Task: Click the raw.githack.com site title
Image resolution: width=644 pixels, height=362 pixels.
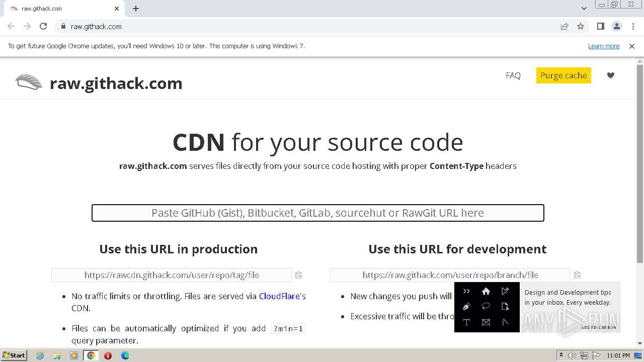Action: point(116,83)
